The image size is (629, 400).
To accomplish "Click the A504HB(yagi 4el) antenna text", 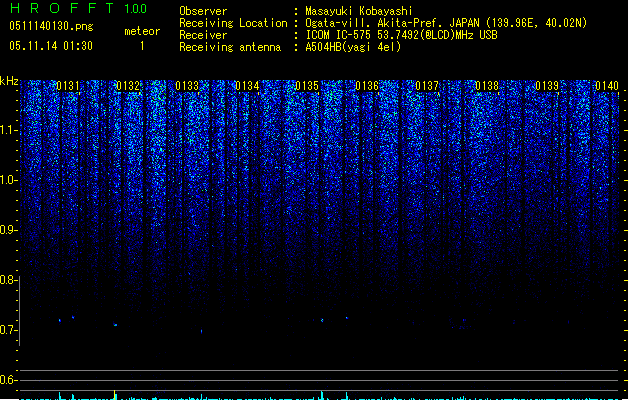I will 353,47.
